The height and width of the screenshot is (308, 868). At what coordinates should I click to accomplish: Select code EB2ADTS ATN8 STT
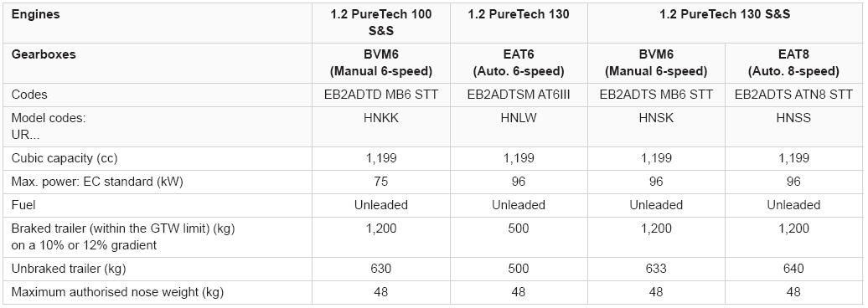793,95
